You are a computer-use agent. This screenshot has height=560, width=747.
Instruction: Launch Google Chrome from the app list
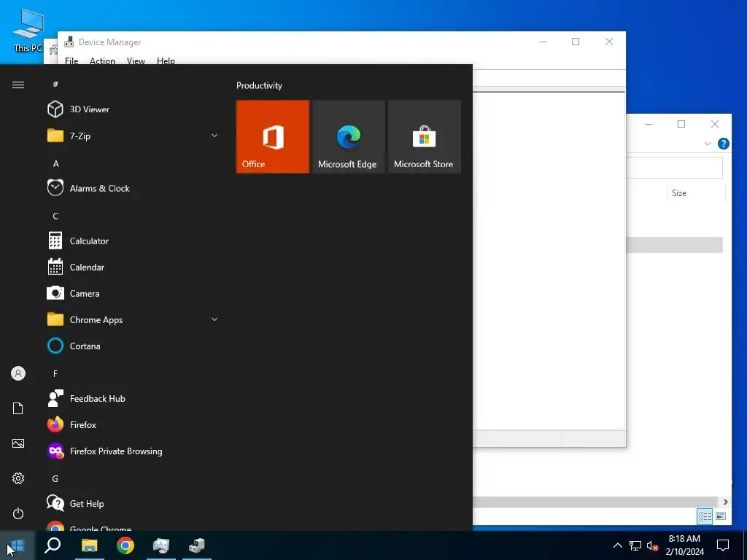pos(89,526)
